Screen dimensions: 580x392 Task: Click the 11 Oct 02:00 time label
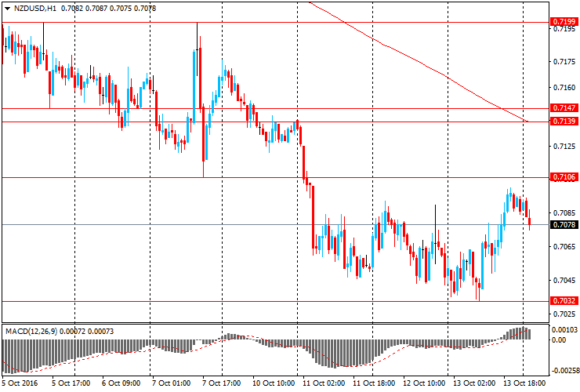click(x=324, y=383)
